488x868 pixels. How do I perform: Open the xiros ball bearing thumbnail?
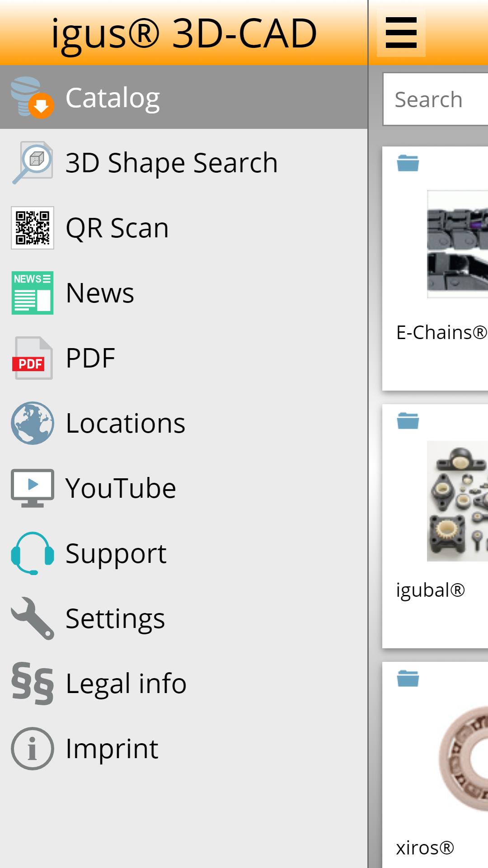click(x=463, y=759)
